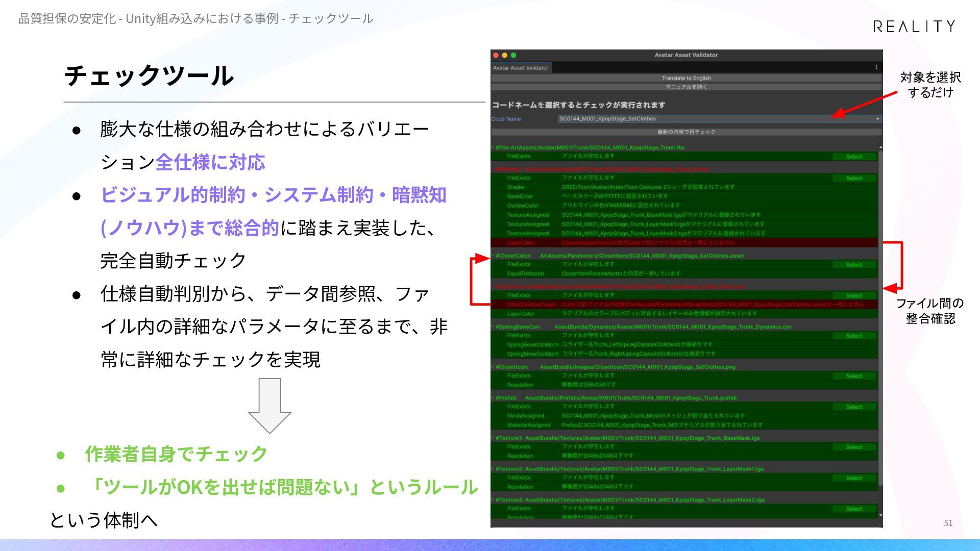
Task: Click the Resolution row under #Texture1
Action: (684, 456)
